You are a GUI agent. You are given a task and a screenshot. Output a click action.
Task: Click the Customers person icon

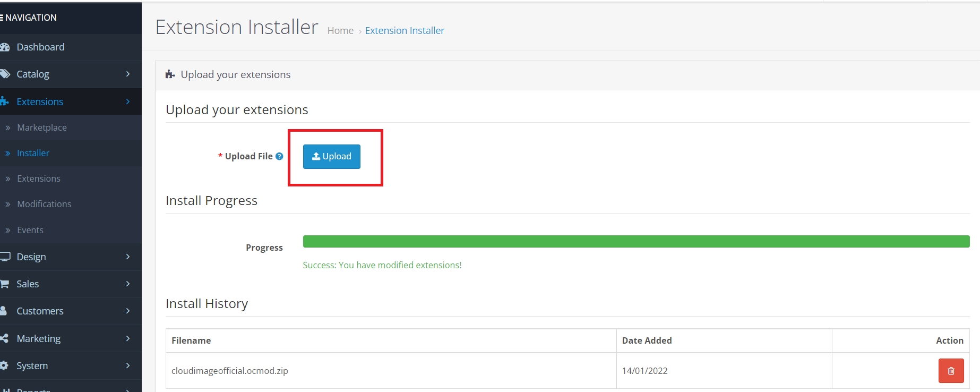[4, 311]
